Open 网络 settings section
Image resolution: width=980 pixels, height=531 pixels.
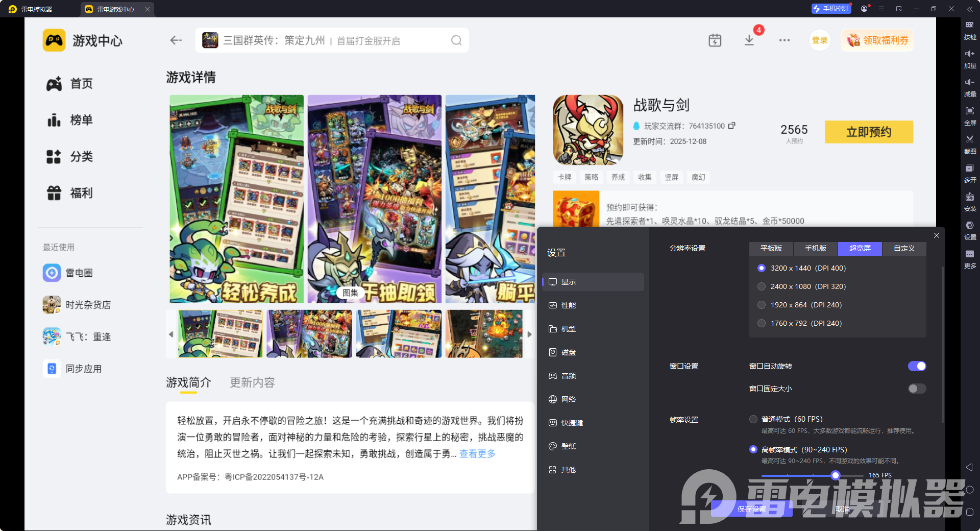coord(593,399)
